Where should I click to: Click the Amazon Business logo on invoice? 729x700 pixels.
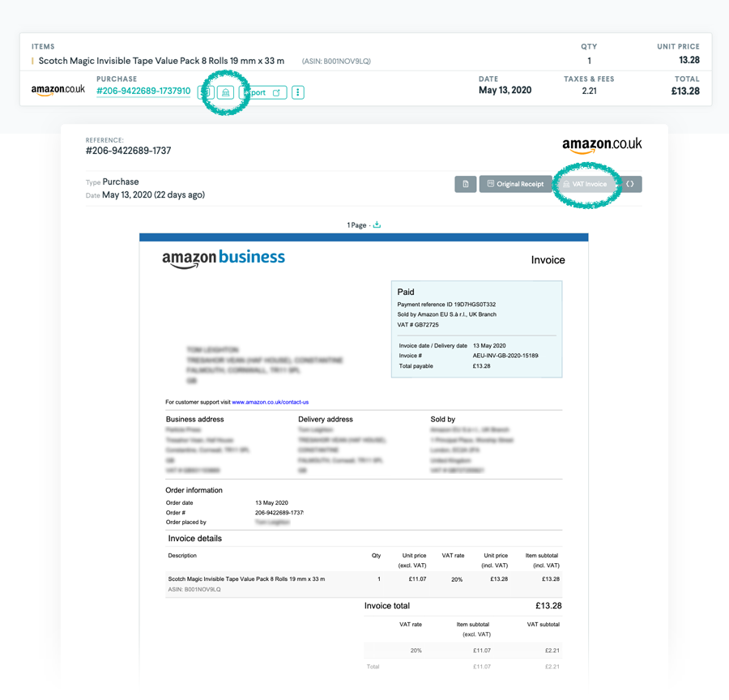[224, 258]
